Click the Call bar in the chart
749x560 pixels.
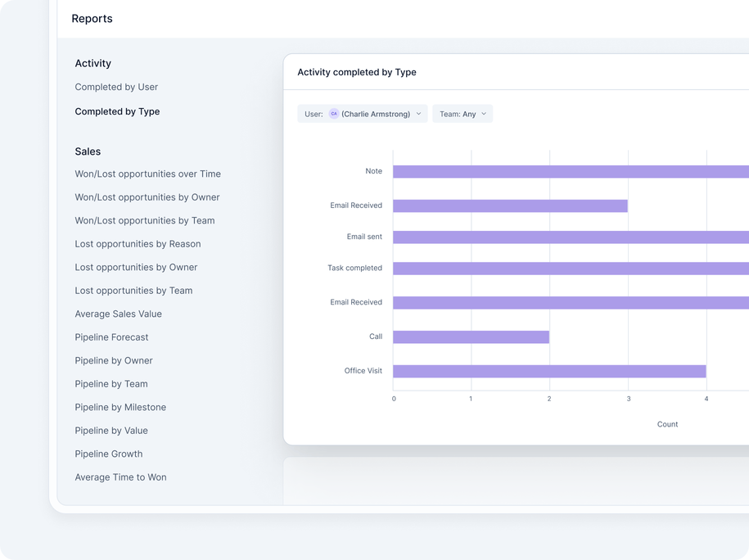(471, 336)
